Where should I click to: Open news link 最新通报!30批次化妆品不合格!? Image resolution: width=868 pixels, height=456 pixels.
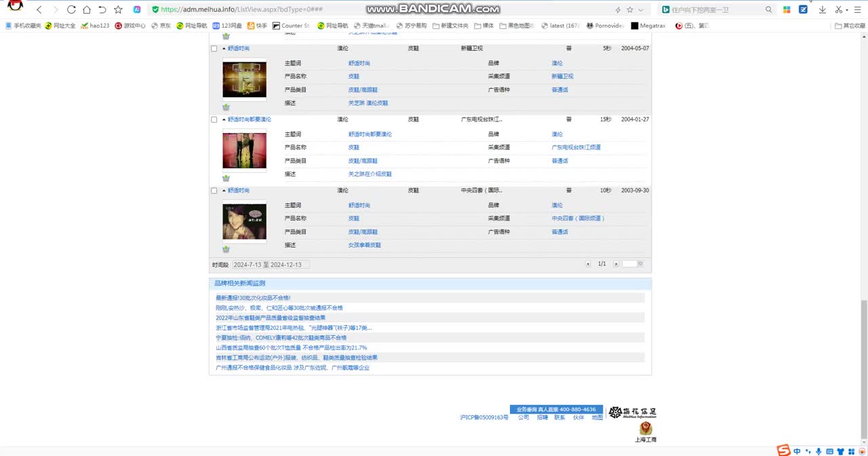pos(253,298)
